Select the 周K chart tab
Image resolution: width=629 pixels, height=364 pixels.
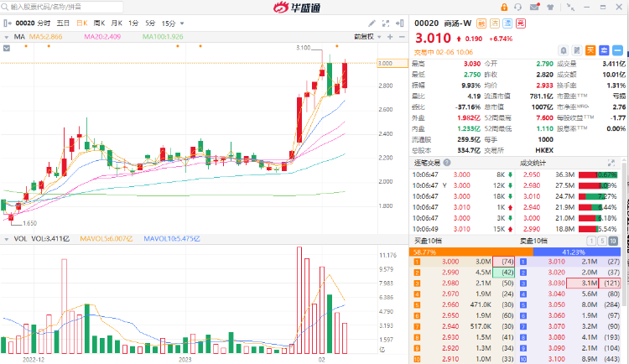point(99,23)
